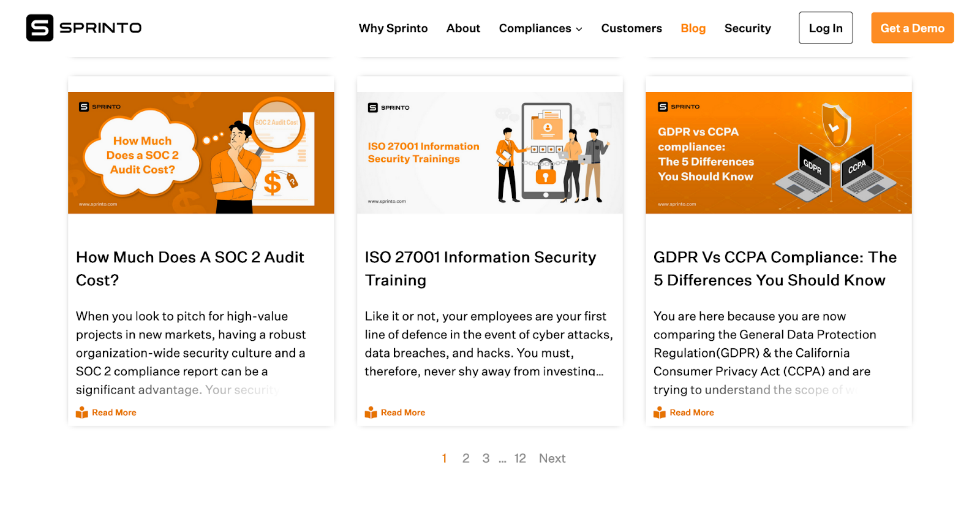Click the Log In button
The image size is (980, 526).
826,28
